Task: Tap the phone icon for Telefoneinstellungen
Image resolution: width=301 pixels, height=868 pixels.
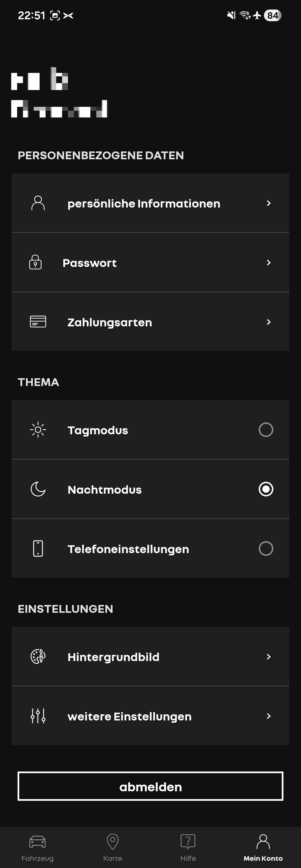Action: pyautogui.click(x=38, y=549)
